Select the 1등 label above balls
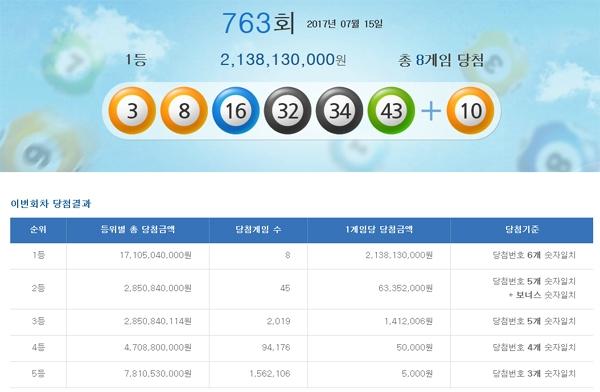 click(x=136, y=60)
